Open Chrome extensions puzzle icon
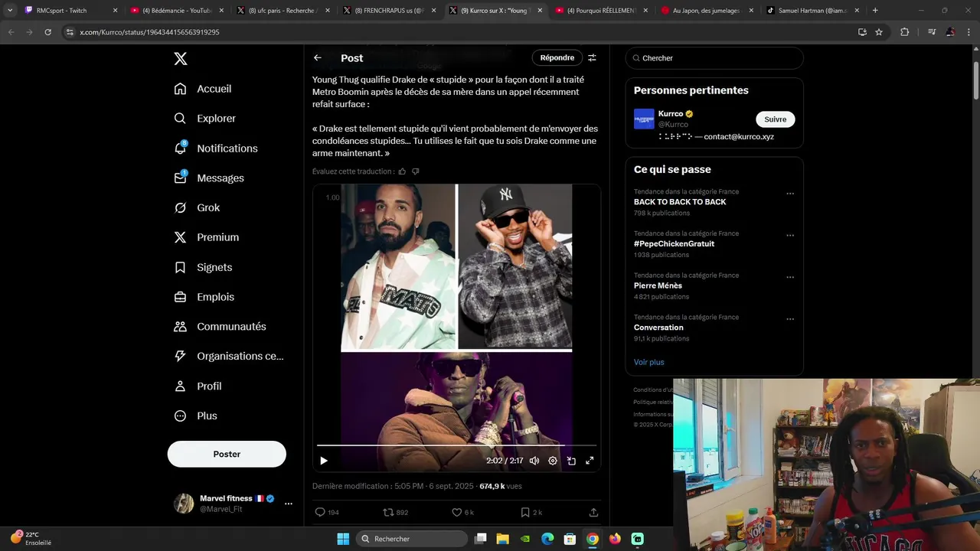 [904, 32]
